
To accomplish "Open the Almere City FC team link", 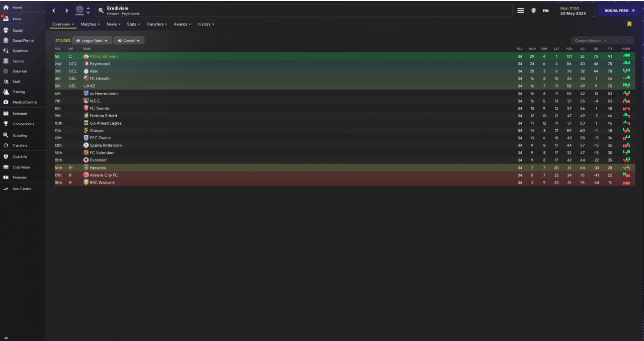I will pos(104,175).
